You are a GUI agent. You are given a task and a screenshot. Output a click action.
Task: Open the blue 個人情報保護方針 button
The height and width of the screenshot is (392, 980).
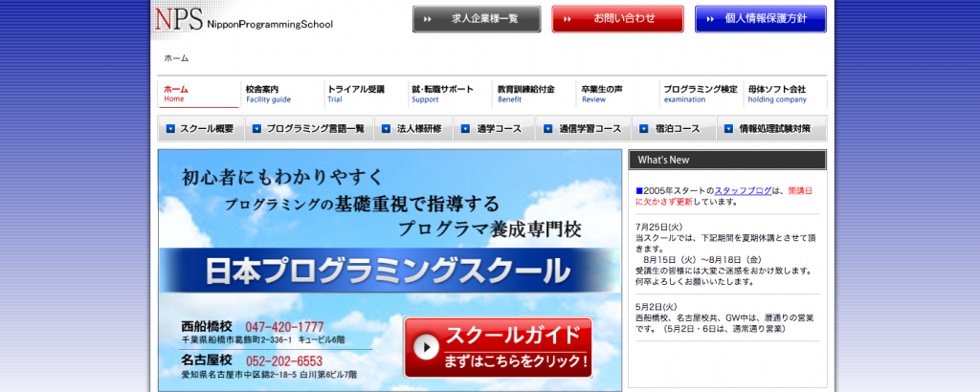point(761,19)
